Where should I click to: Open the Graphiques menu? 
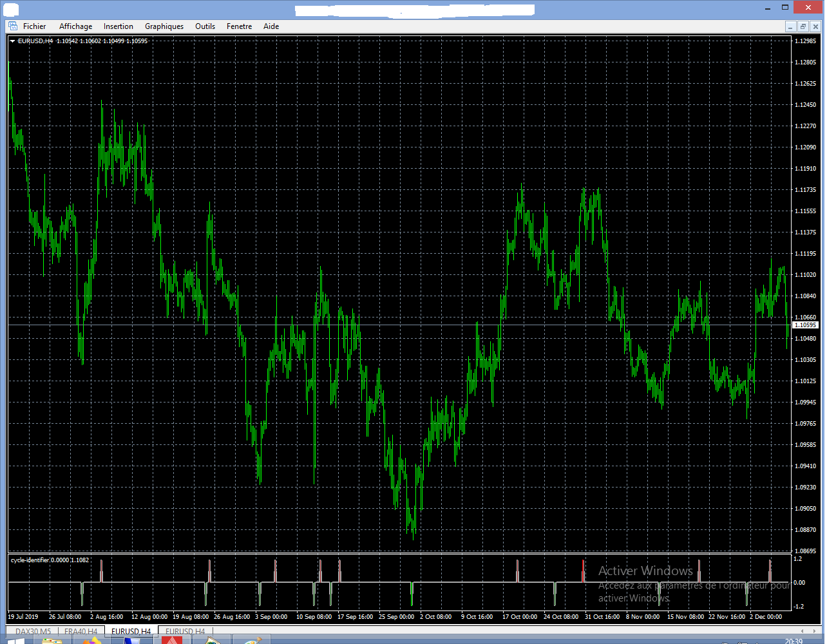click(164, 26)
